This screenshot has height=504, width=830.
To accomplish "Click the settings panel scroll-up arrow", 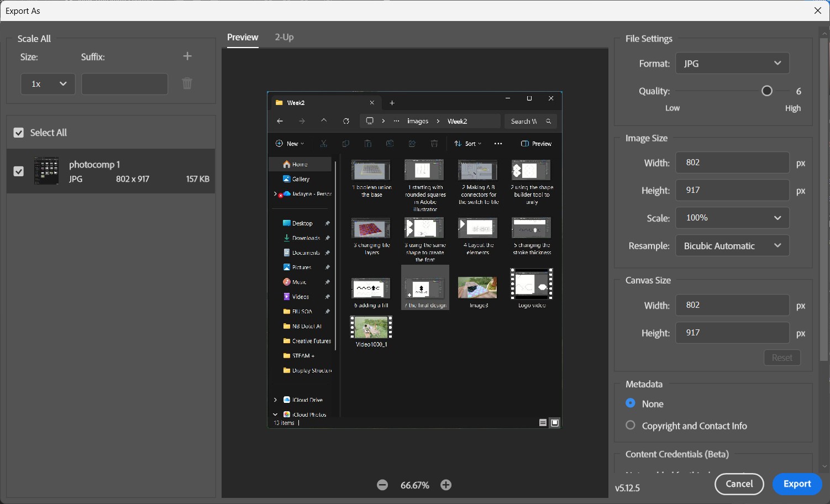I will tap(824, 33).
